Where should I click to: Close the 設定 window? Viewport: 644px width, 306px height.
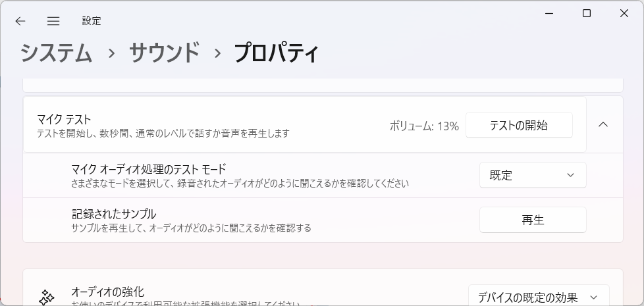pyautogui.click(x=624, y=13)
